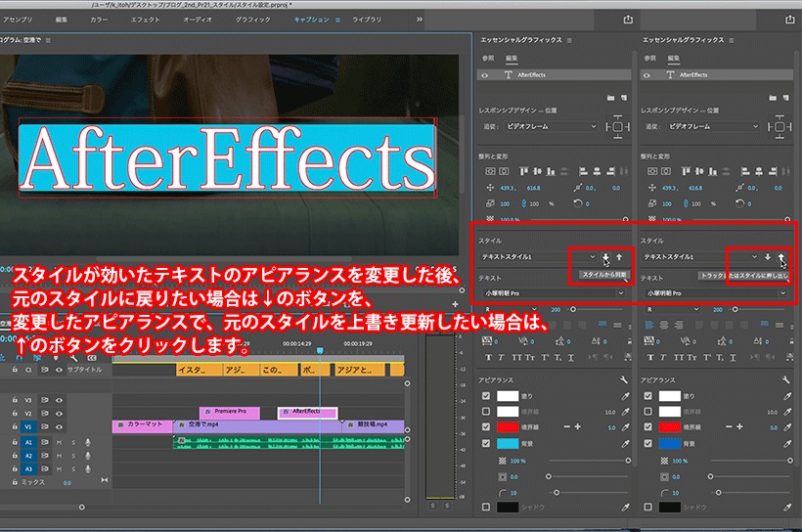Image resolution: width=802 pixels, height=532 pixels.
Task: Click playhead marker on timeline ruler
Action: [x=320, y=350]
